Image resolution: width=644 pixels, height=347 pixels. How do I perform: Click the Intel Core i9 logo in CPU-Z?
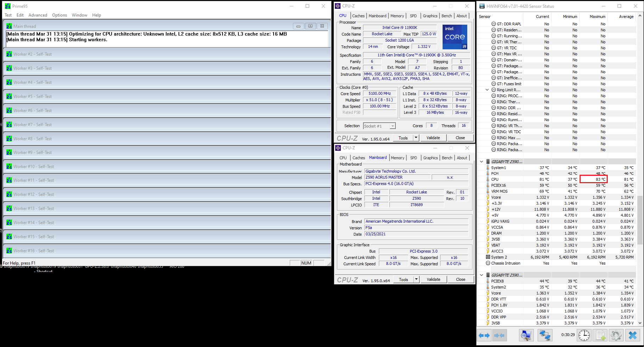[455, 37]
